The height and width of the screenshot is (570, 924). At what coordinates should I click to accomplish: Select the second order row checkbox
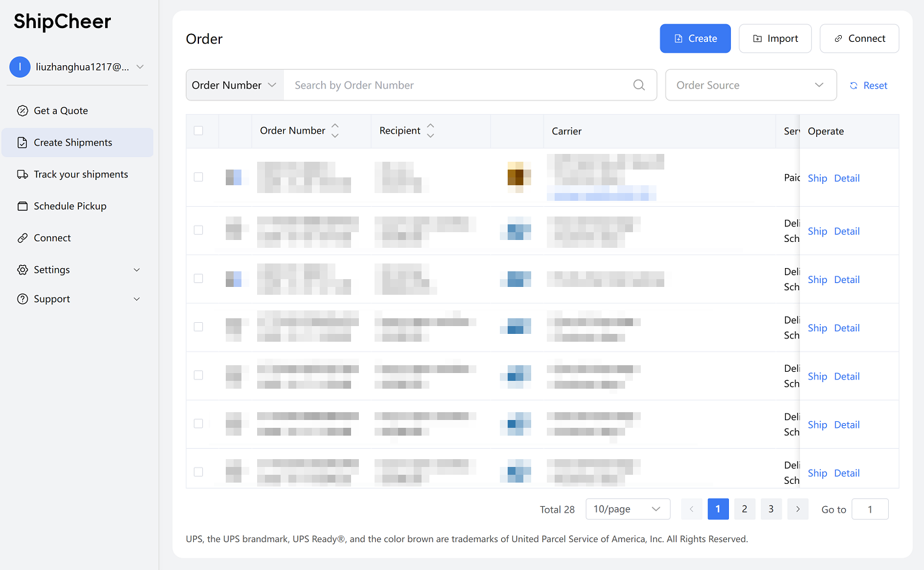[198, 230]
